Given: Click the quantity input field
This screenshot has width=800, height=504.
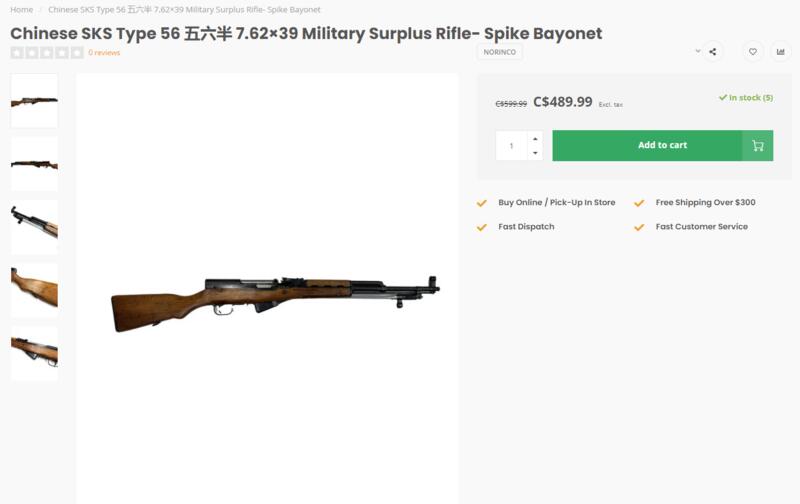Looking at the screenshot, I should pyautogui.click(x=511, y=146).
